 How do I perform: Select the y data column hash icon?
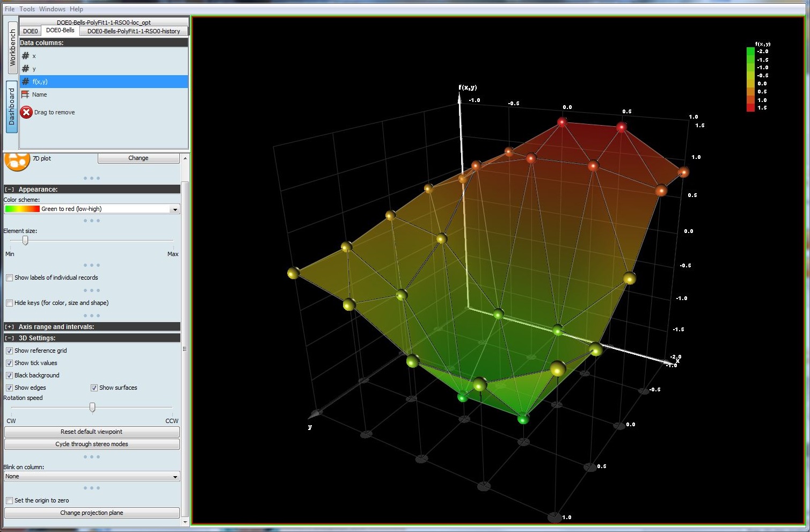point(25,69)
